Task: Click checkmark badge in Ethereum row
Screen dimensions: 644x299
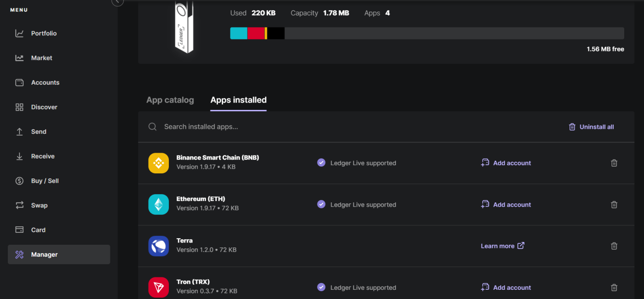Action: point(322,204)
